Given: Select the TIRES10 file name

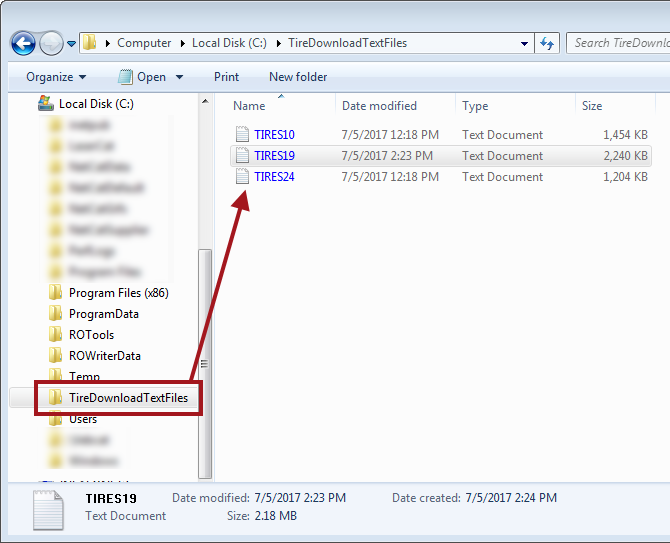Looking at the screenshot, I should 274,135.
